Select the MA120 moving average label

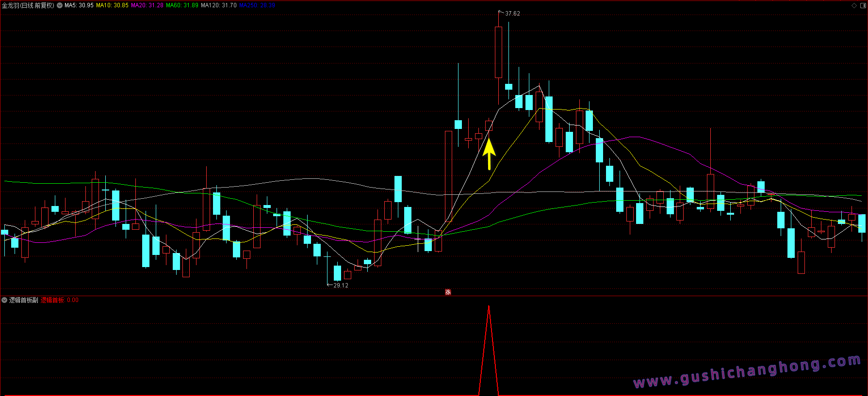coord(218,5)
